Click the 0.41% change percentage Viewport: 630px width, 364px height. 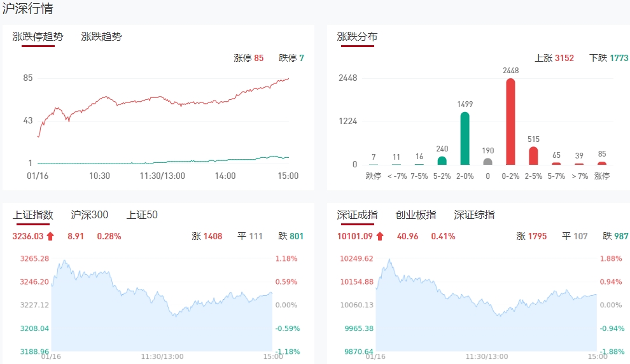coord(443,236)
